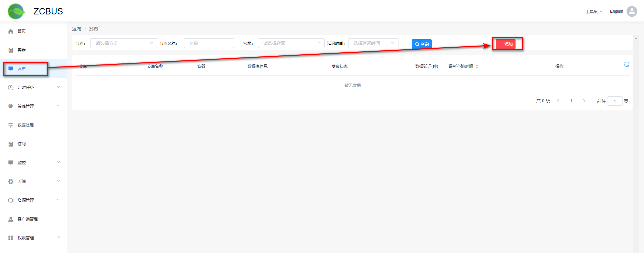Image resolution: width=644 pixels, height=253 pixels.
Task: Click the 节点名称 name input field
Action: 209,43
